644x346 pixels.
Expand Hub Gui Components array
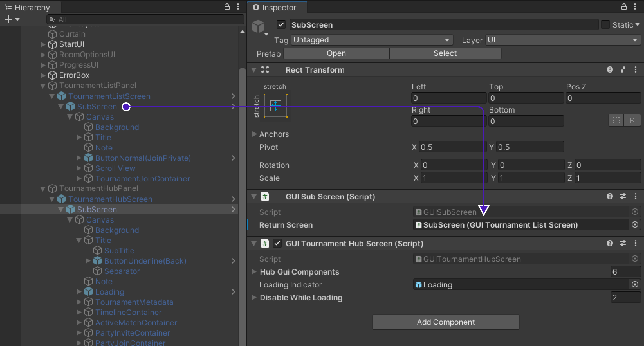click(254, 272)
